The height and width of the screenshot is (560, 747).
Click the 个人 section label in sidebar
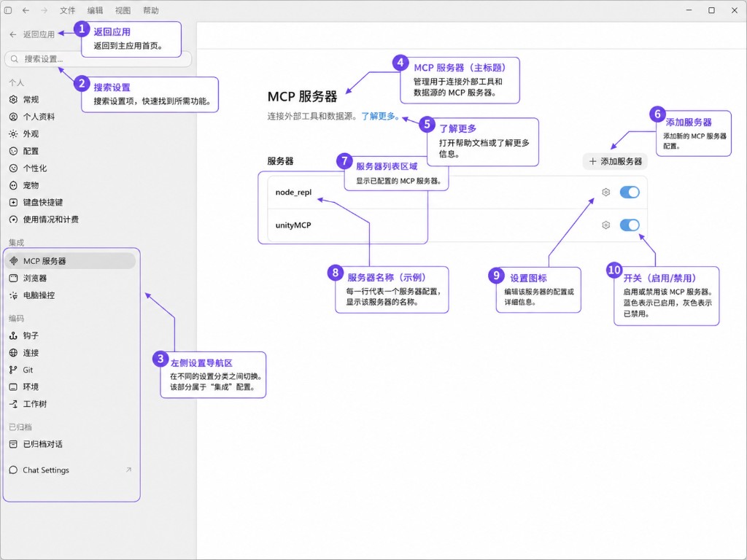click(x=16, y=83)
